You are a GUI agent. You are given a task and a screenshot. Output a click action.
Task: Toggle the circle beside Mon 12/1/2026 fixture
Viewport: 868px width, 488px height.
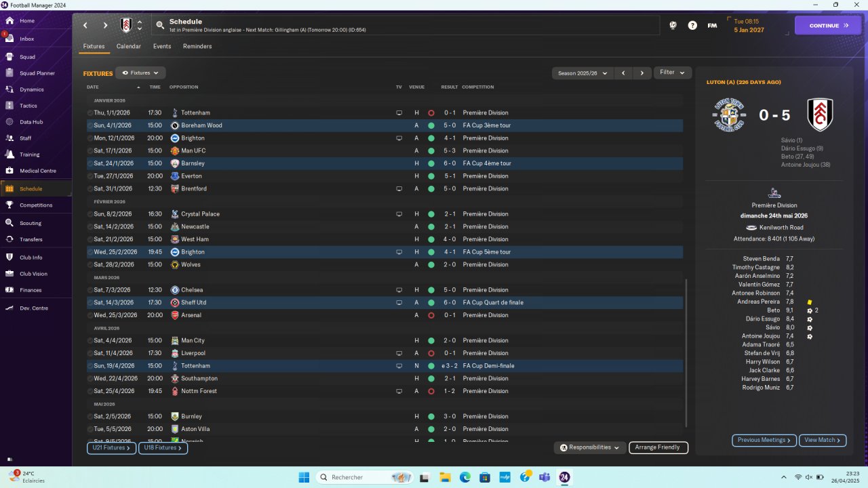click(x=90, y=138)
